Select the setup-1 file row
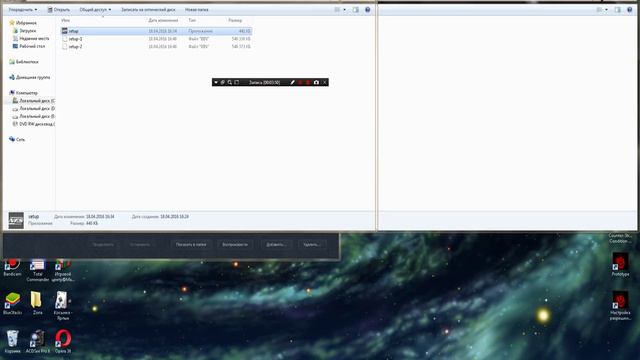Viewport: 640px width, 360px height. point(156,39)
